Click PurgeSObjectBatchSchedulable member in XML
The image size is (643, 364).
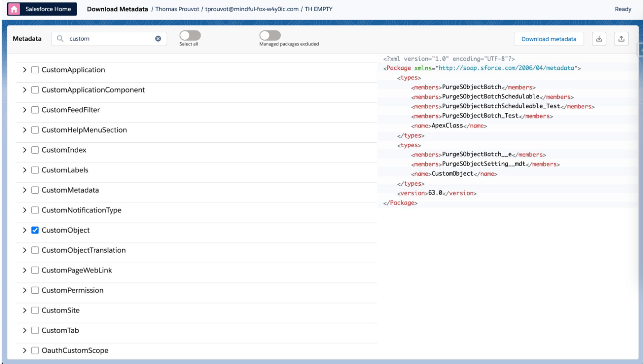tap(491, 97)
